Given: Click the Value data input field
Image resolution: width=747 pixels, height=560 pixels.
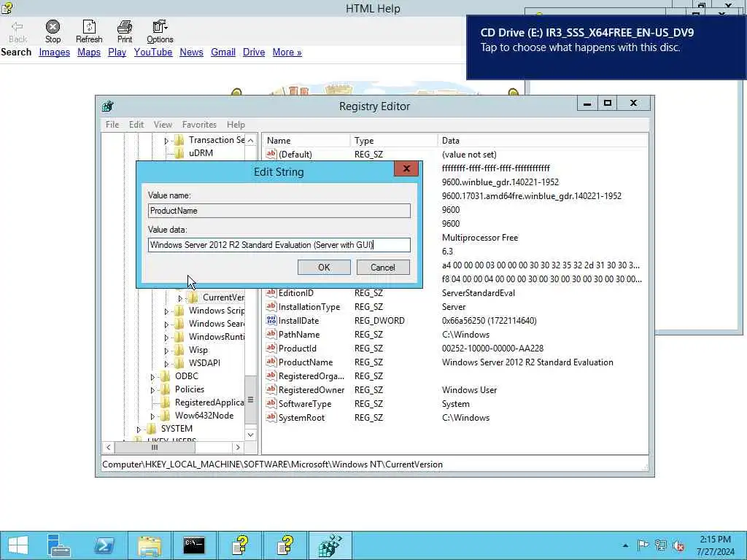Looking at the screenshot, I should 279,245.
